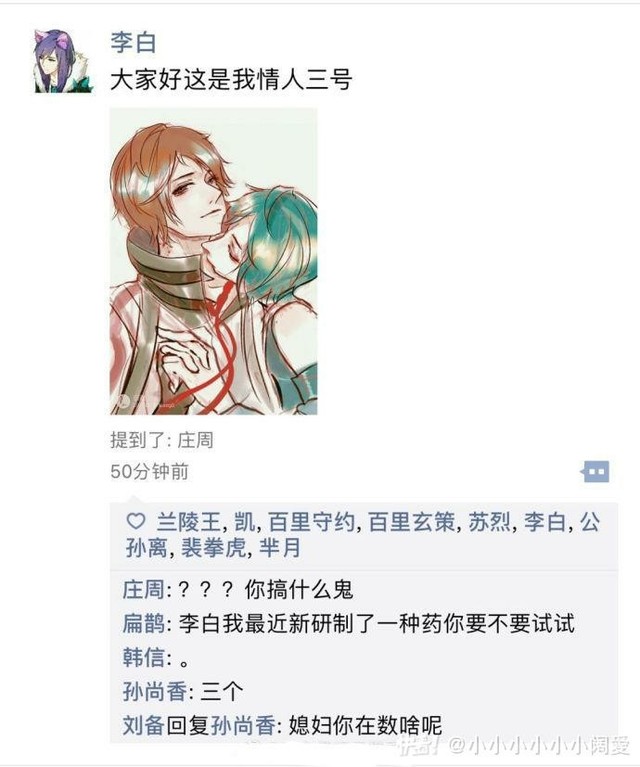
Task: Open 刘备's name in last reply
Action: [x=143, y=725]
